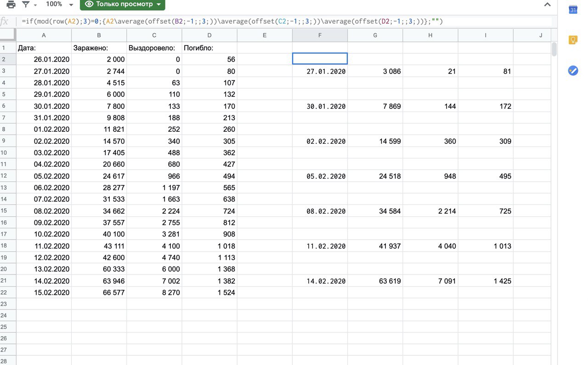Click cell containing 34 584
The height and width of the screenshot is (365, 588).
[x=375, y=211]
